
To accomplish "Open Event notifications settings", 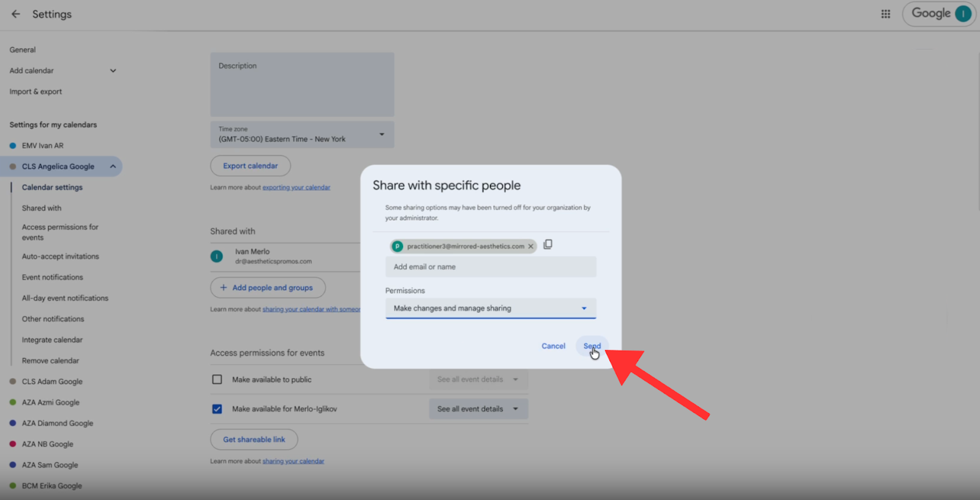I will coord(53,277).
